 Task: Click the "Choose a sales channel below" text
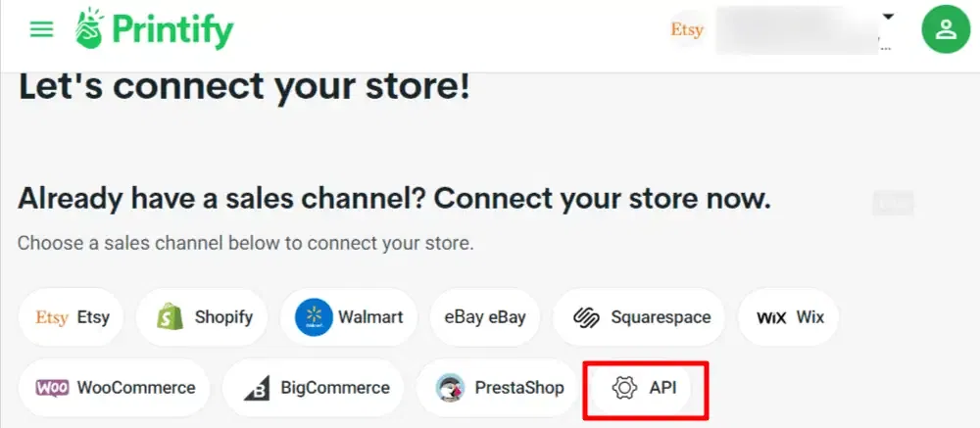click(x=245, y=243)
